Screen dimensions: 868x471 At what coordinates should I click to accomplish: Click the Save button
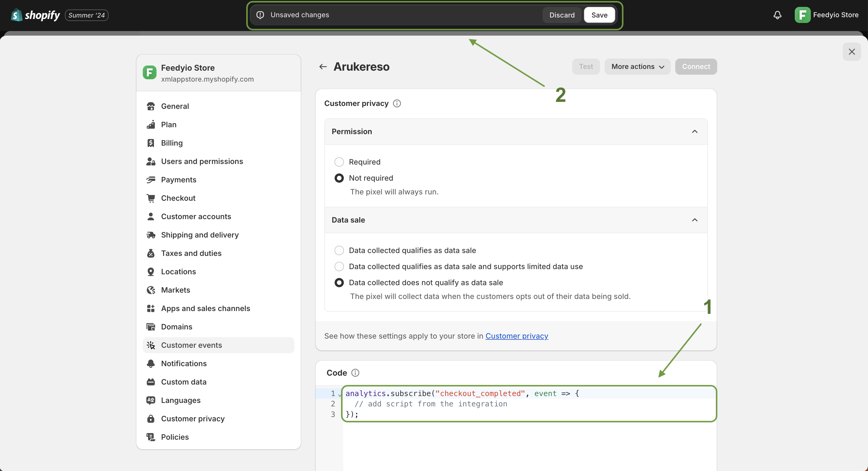pyautogui.click(x=599, y=15)
